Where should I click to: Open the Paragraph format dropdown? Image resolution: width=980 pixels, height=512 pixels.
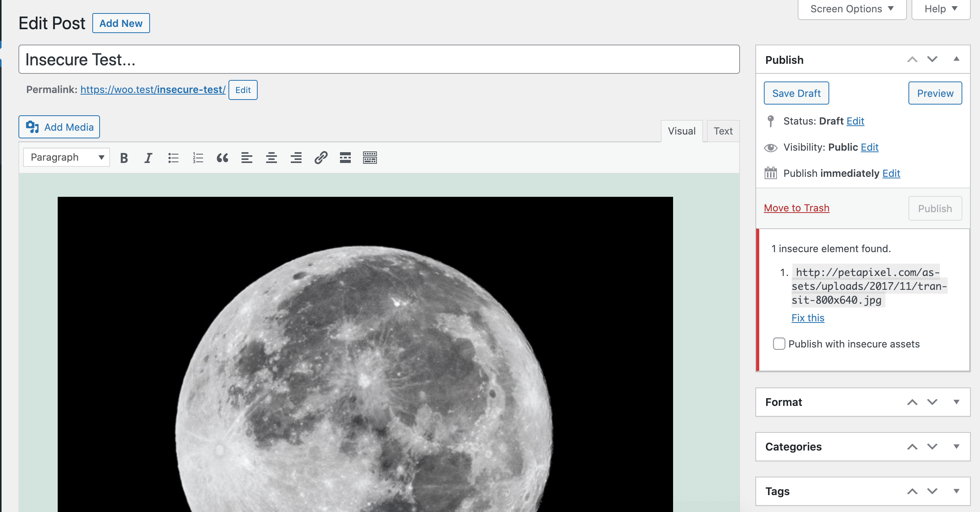[67, 157]
